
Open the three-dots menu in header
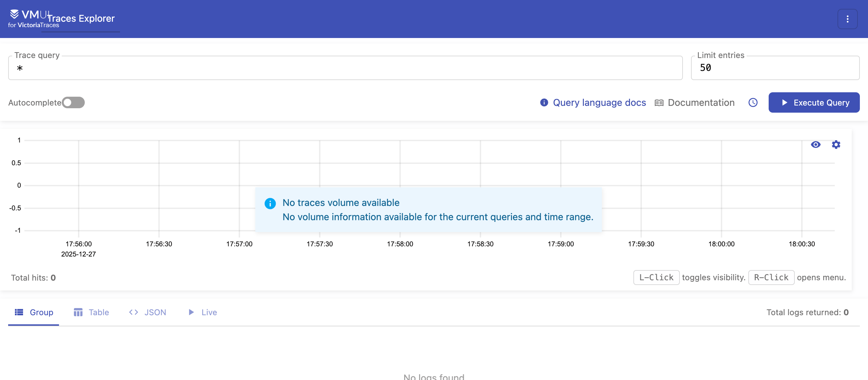pos(847,19)
